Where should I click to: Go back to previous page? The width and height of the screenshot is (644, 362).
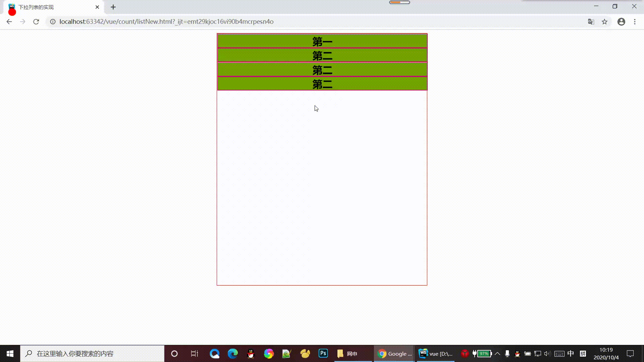pos(9,22)
